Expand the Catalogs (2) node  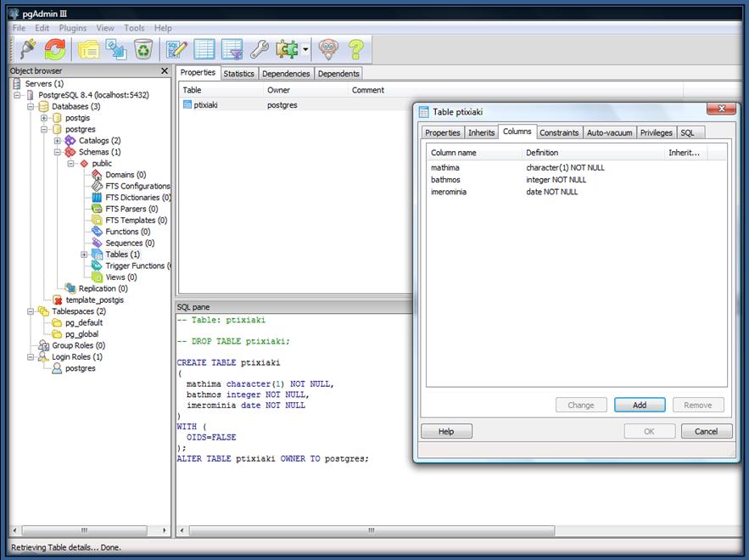[x=58, y=141]
